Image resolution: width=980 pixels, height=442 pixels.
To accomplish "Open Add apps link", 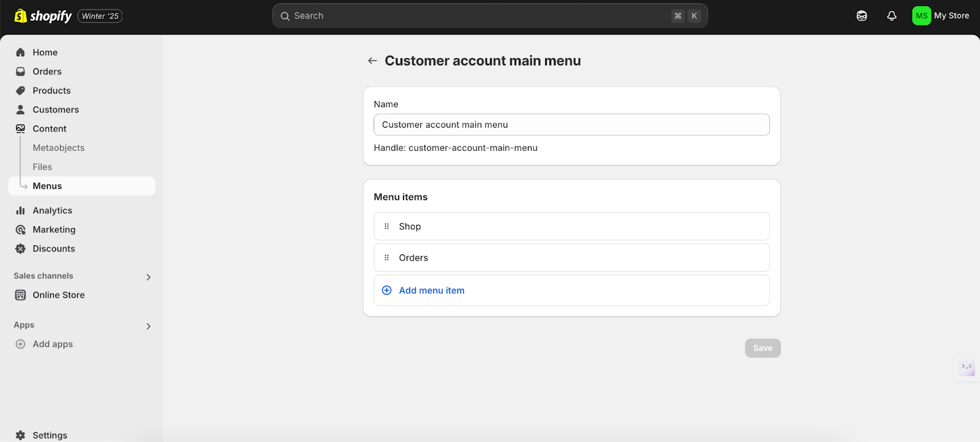I will tap(53, 344).
